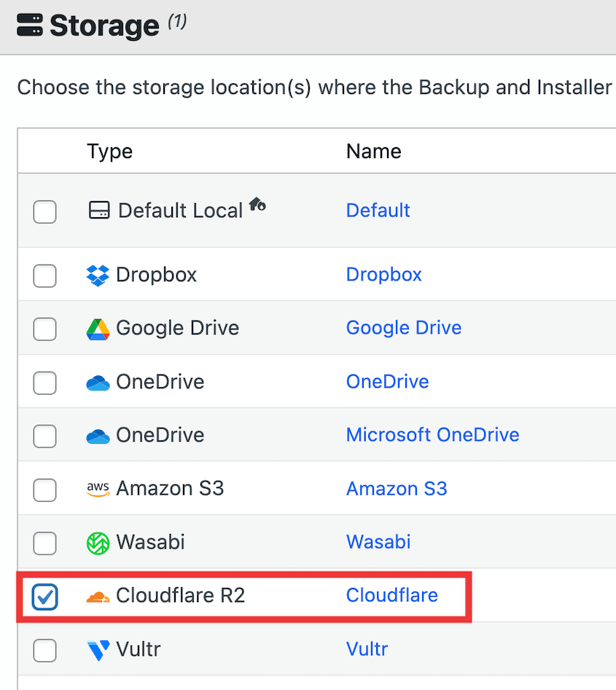This screenshot has height=690, width=616.
Task: Tick the checkbox for Microsoft OneDrive row
Action: (45, 436)
